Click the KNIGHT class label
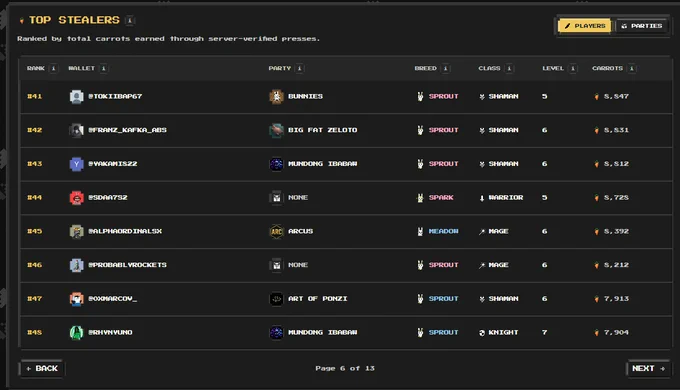The image size is (680, 390). click(503, 332)
